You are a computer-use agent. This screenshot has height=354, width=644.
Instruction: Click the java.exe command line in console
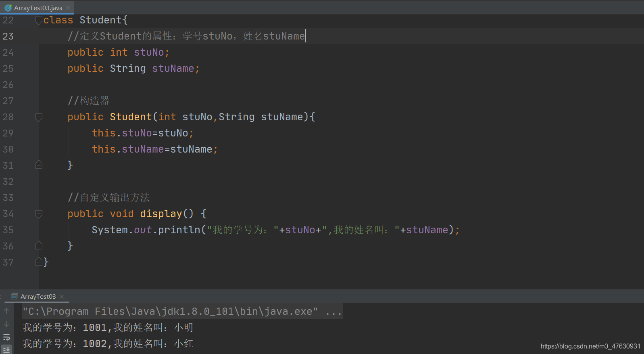[182, 311]
